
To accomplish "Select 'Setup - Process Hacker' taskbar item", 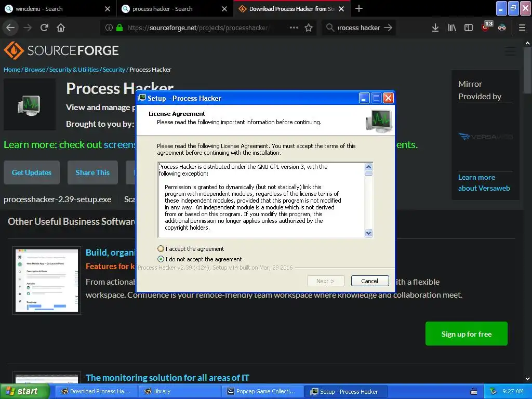I will [x=345, y=391].
